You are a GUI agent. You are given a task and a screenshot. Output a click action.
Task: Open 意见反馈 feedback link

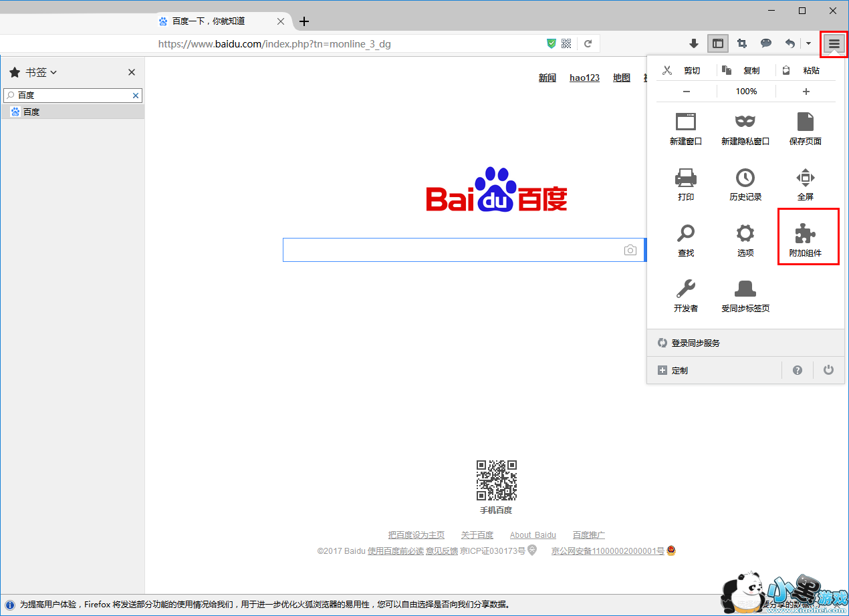click(x=442, y=551)
